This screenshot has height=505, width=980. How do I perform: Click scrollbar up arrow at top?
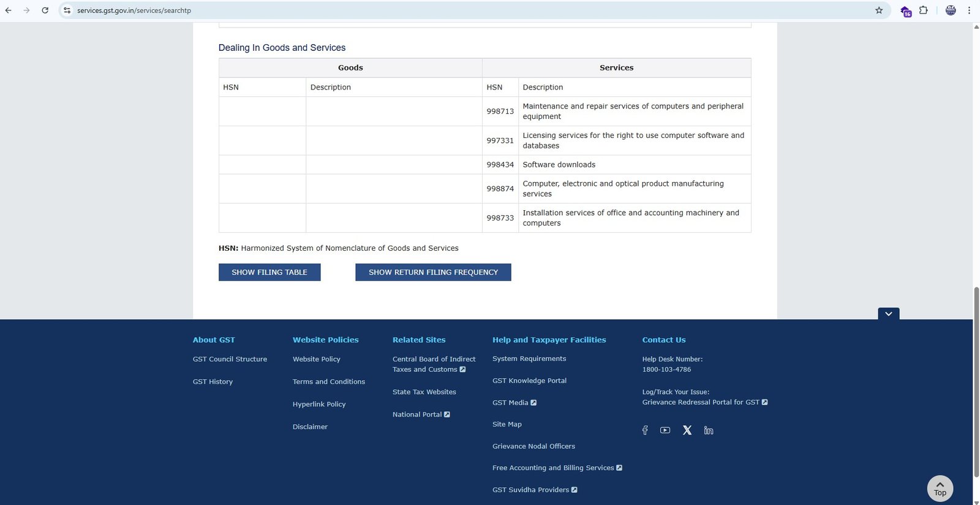pos(976,26)
